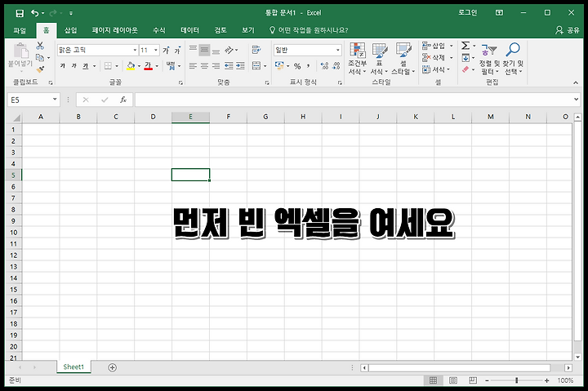
Task: Toggle bottom vertical alignment
Action: coord(216,50)
